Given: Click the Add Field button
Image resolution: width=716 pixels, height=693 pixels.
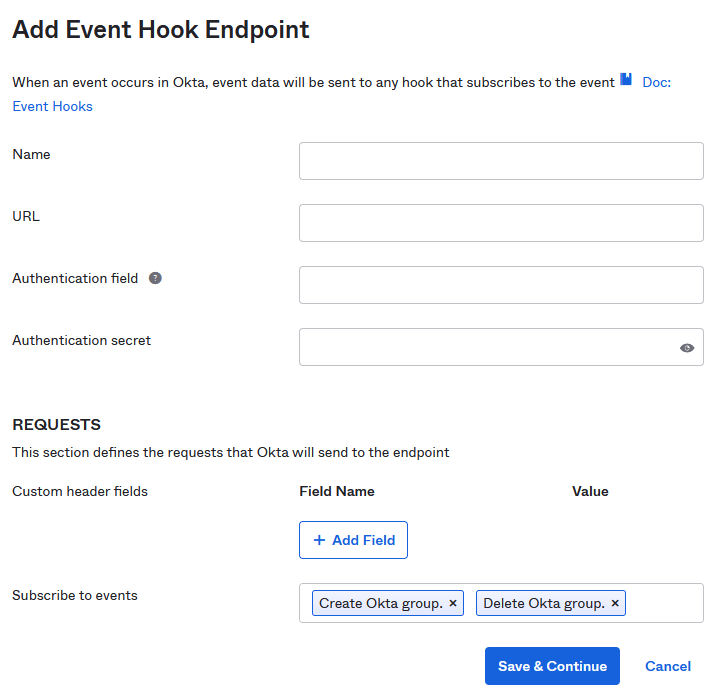Looking at the screenshot, I should coord(353,540).
